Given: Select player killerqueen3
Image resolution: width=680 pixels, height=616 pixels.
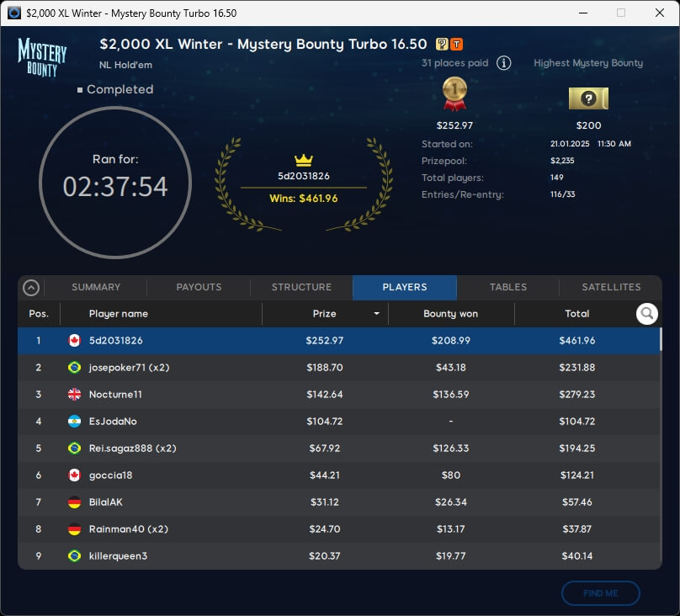Looking at the screenshot, I should 338,555.
